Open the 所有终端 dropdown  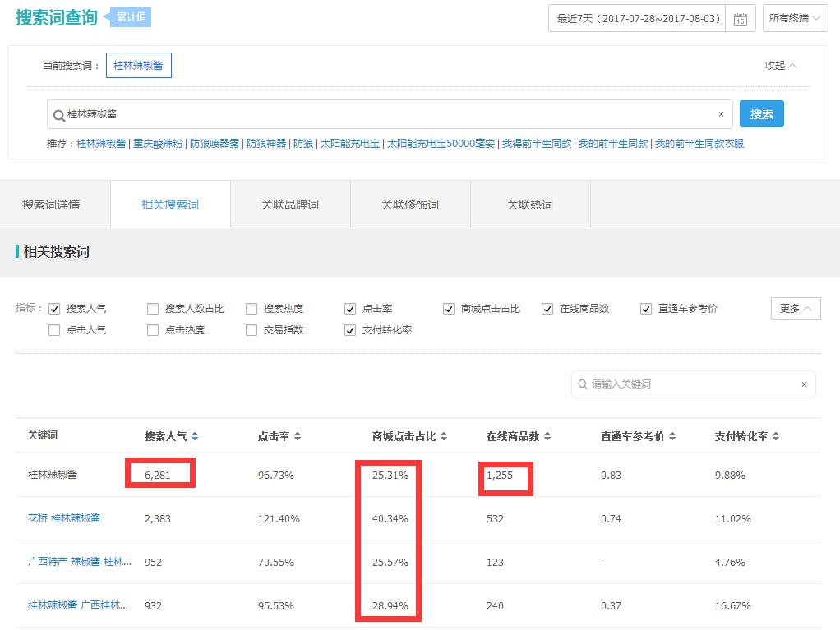tap(794, 18)
